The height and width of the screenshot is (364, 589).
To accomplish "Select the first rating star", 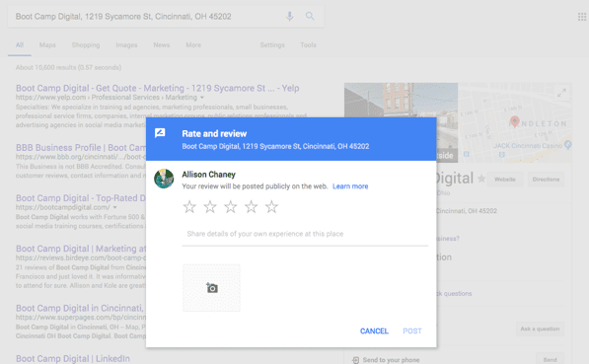I will (x=189, y=206).
